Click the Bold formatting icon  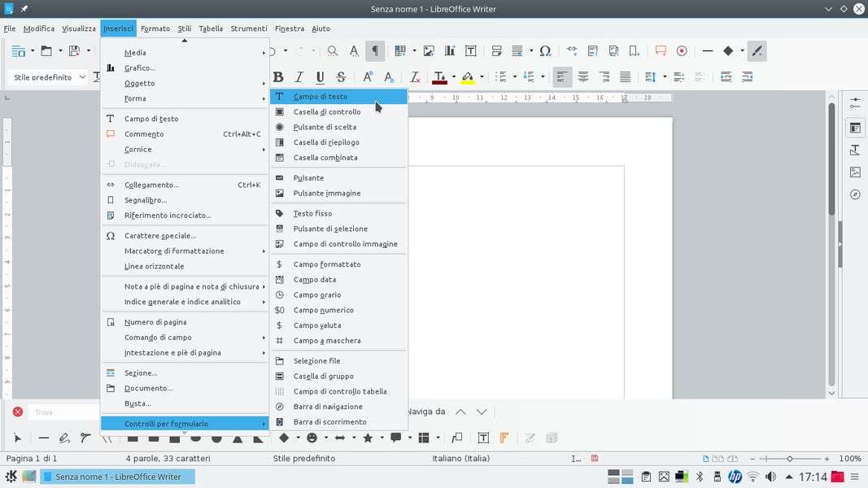(278, 77)
